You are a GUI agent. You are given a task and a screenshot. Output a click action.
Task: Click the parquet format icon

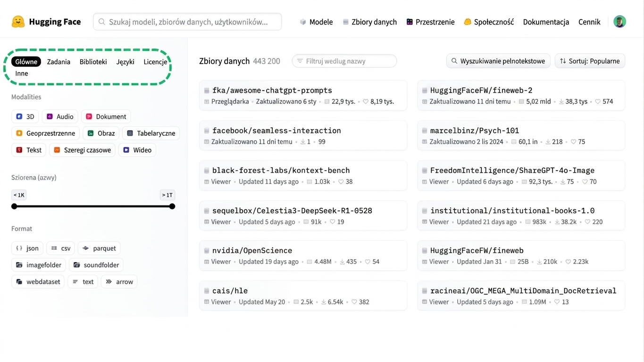tap(85, 248)
